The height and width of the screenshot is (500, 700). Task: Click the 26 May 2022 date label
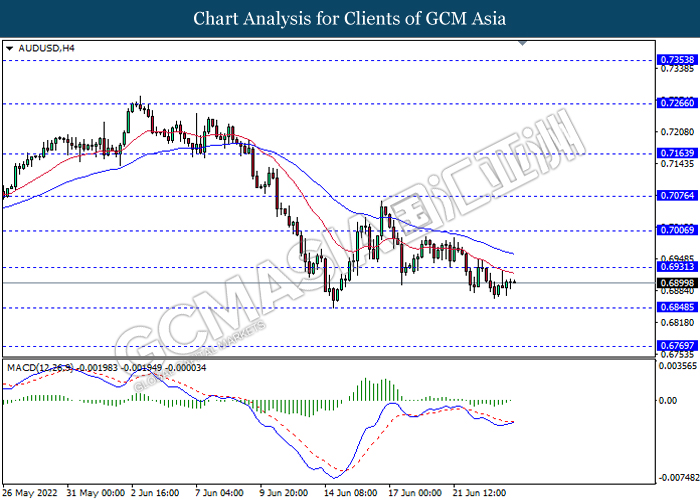[x=29, y=493]
